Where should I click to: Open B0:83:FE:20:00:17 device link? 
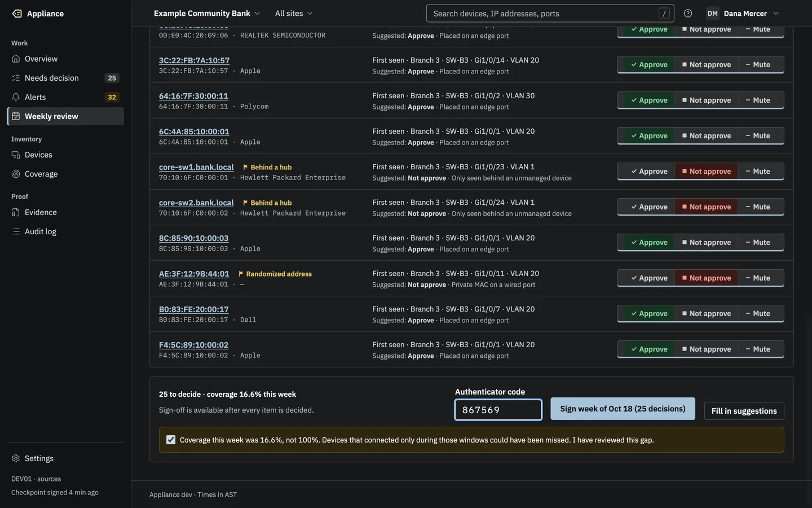coord(194,309)
